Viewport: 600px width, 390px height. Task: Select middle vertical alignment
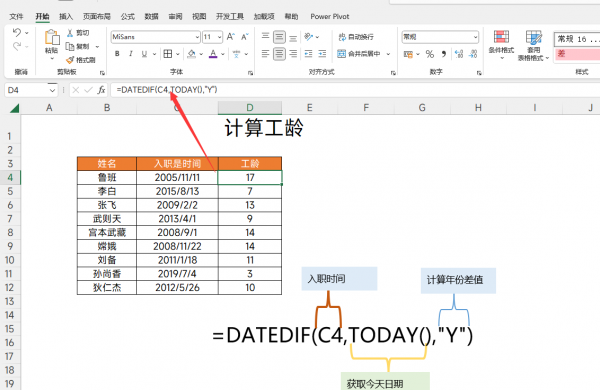(x=279, y=37)
